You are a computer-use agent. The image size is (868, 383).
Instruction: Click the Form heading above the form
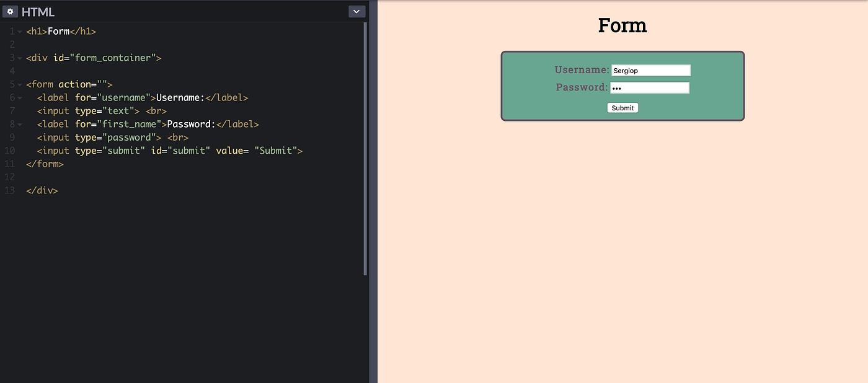click(x=622, y=25)
